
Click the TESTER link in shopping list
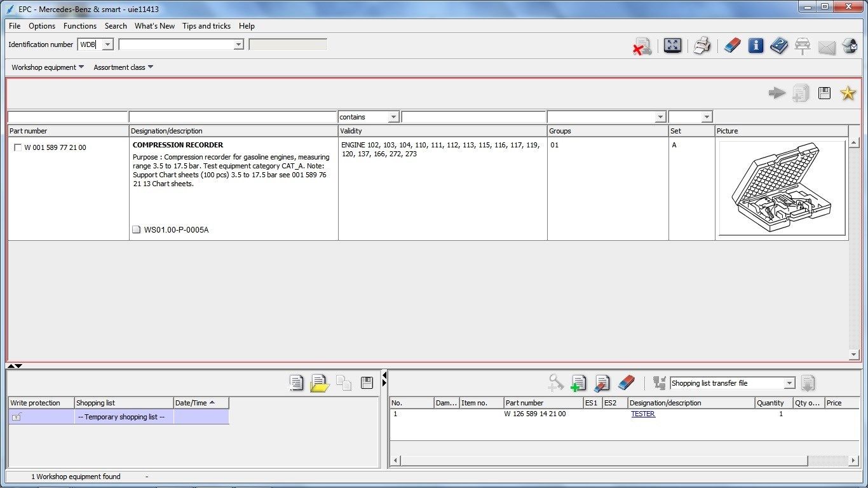tap(643, 414)
